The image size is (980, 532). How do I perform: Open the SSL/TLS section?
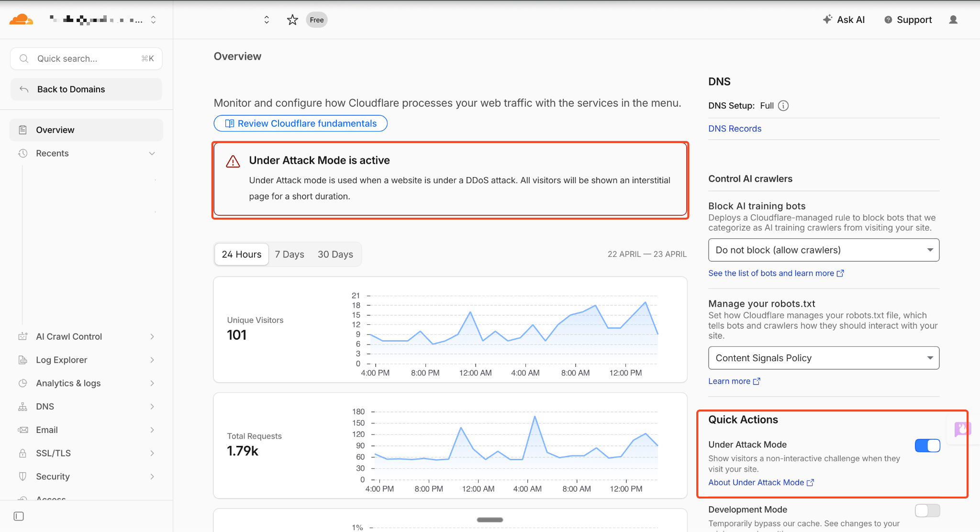[53, 453]
